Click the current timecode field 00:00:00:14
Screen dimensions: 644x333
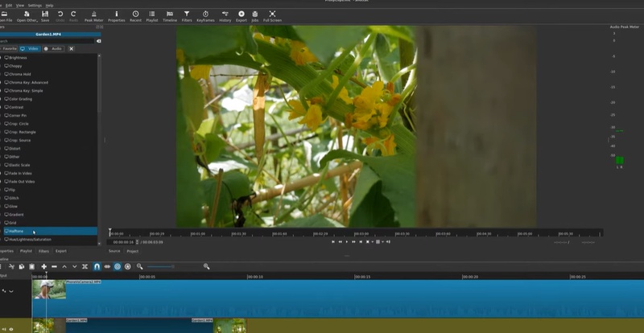123,242
